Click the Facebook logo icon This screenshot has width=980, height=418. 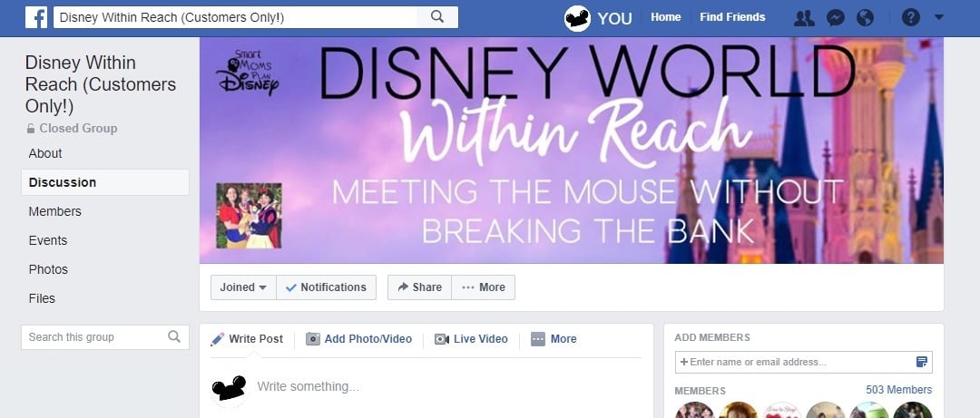coord(36,17)
